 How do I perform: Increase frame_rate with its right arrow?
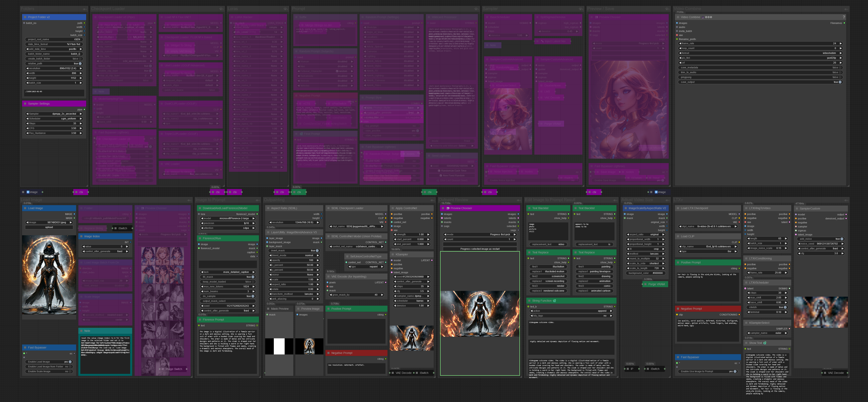(840, 43)
